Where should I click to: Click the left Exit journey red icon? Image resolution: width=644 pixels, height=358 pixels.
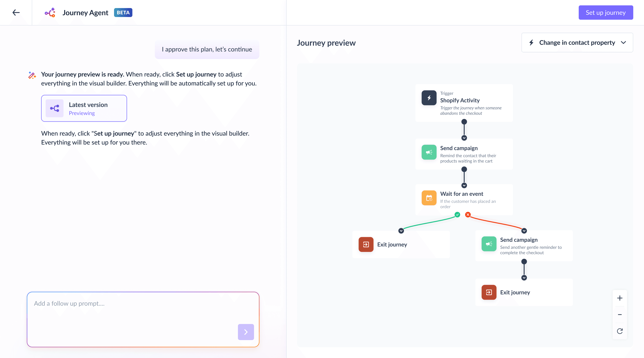coord(366,244)
